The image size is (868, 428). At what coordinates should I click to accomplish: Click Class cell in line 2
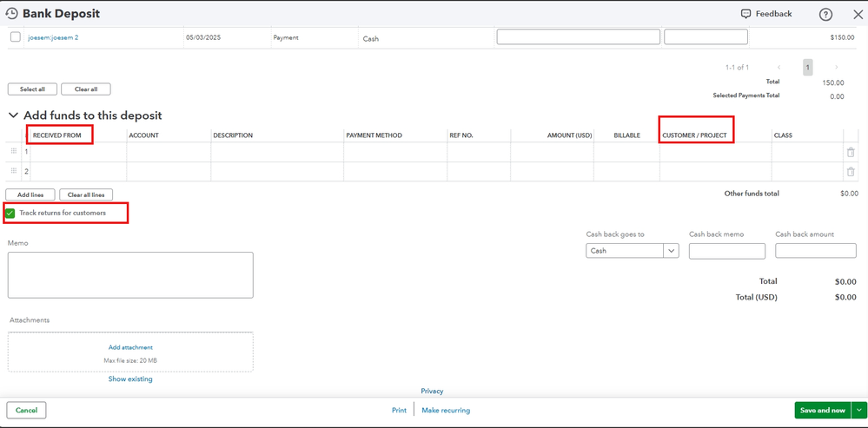pyautogui.click(x=807, y=171)
